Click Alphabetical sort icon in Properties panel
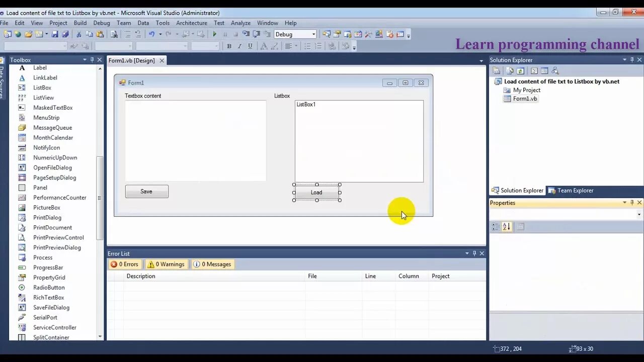 coord(507,227)
